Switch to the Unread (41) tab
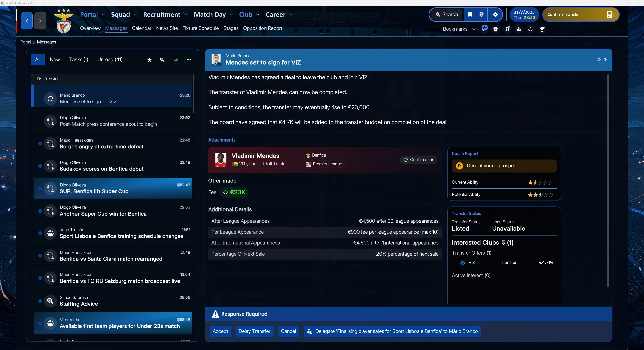This screenshot has height=350, width=644. pyautogui.click(x=110, y=60)
